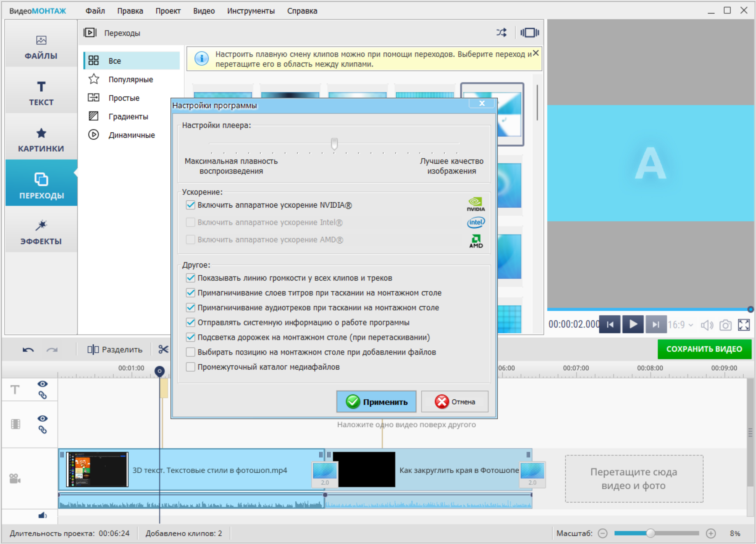
Task: Open the 16:9 aspect ratio dropdown
Action: pos(680,325)
